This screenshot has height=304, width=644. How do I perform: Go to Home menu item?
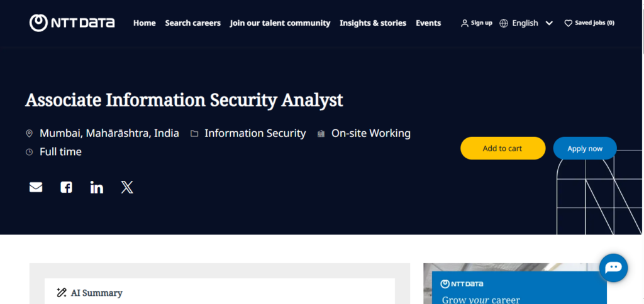[x=145, y=23]
